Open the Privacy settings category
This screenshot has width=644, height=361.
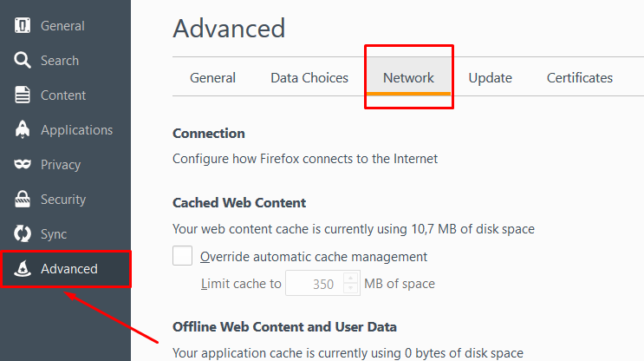tap(61, 165)
